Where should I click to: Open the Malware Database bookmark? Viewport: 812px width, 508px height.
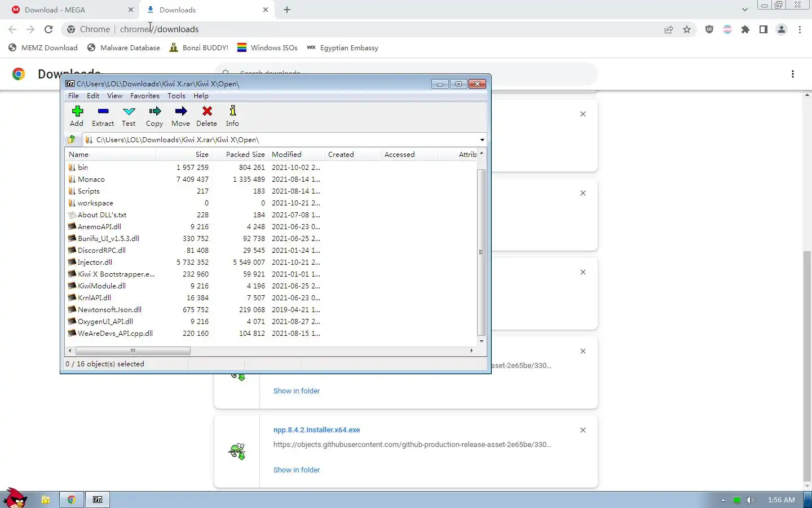click(124, 48)
